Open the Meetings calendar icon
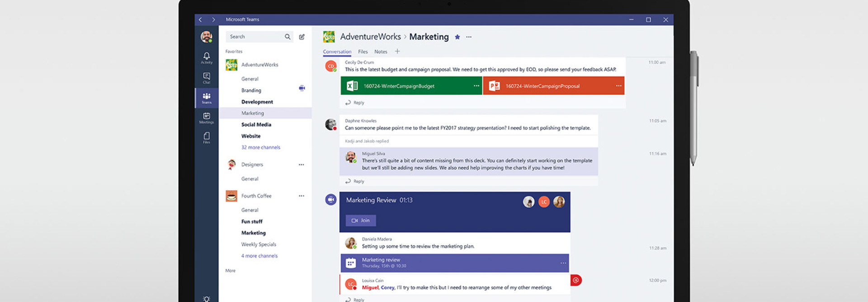The height and width of the screenshot is (302, 868). point(207,118)
